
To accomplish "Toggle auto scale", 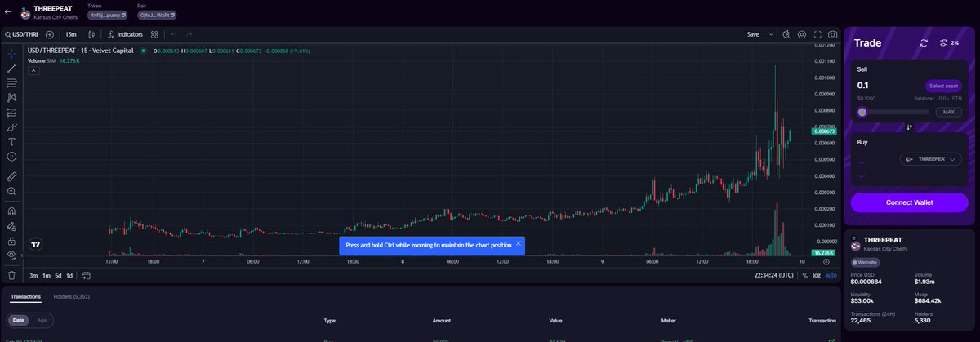I will [831, 275].
